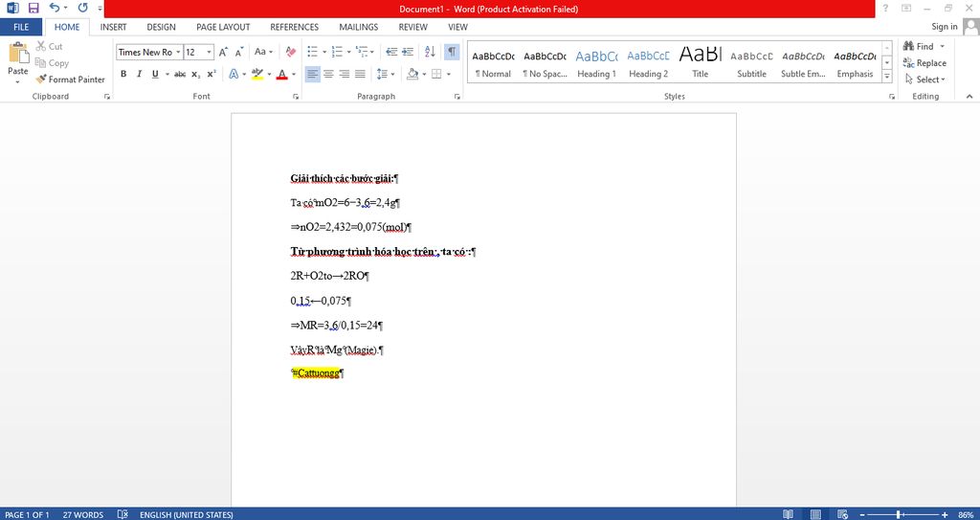Screen dimensions: 980x520
Task: Click the Subscript x₂ icon
Action: [195, 74]
